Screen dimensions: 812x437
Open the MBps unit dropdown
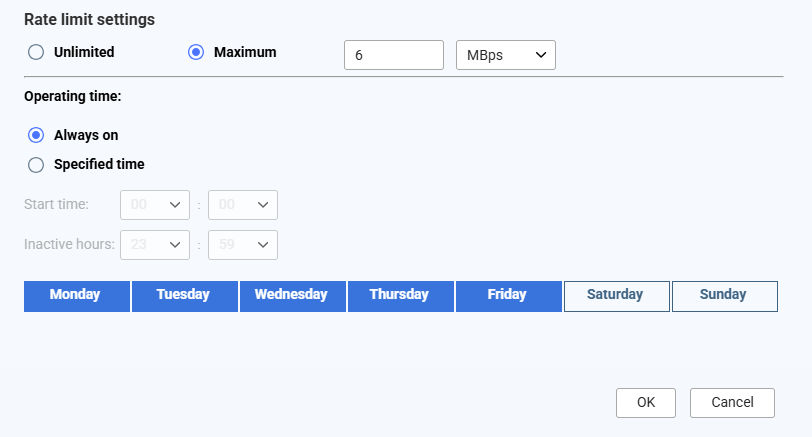click(505, 55)
